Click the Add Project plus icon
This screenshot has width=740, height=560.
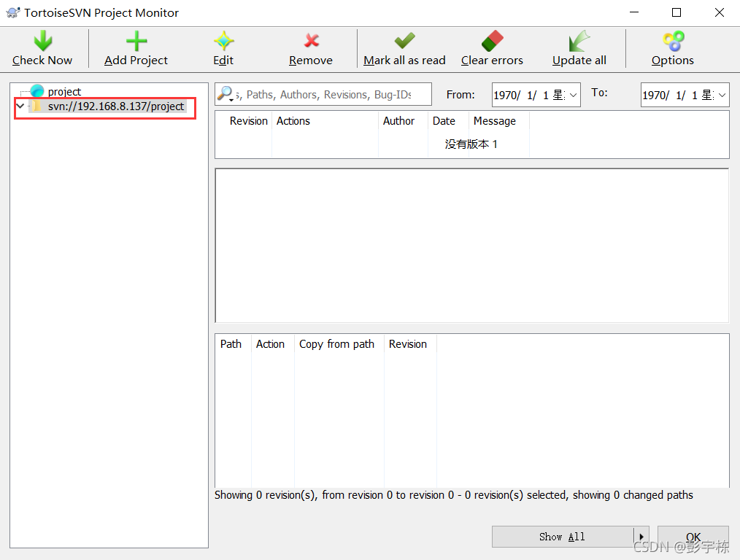point(136,41)
